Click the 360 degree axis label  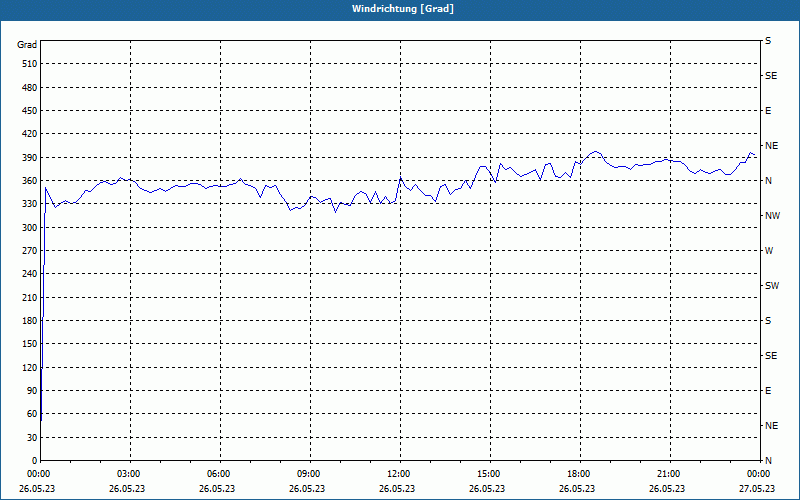pos(30,181)
